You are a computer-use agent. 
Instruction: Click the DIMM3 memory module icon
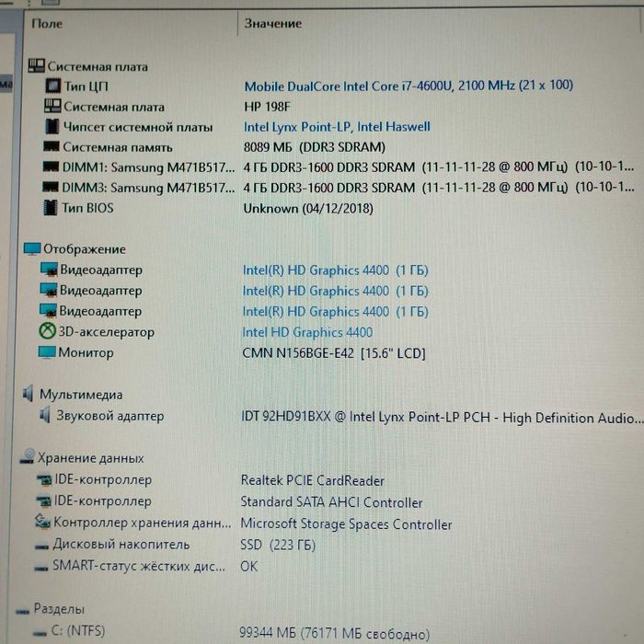tap(51, 187)
